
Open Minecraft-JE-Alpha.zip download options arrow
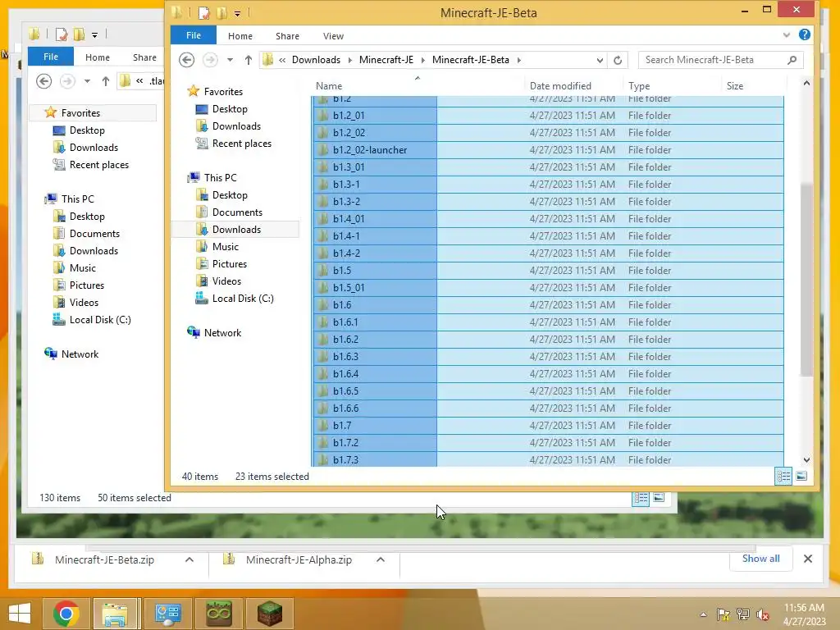(x=381, y=559)
